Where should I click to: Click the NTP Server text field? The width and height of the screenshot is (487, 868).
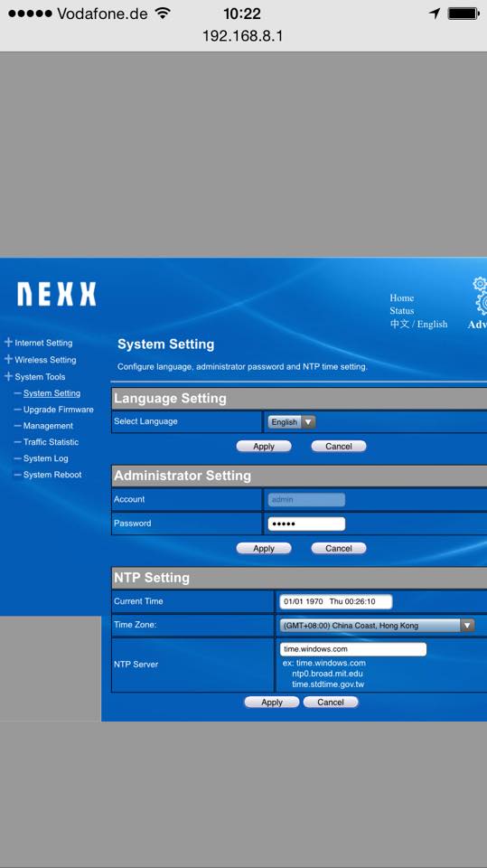click(352, 649)
